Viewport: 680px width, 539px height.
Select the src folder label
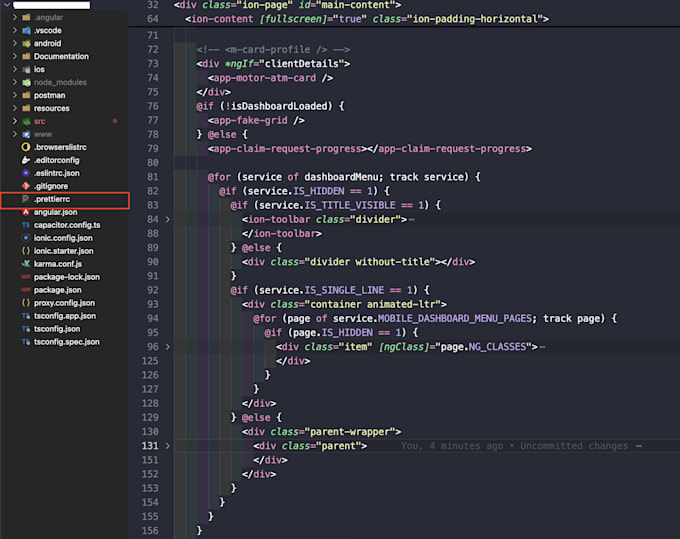[39, 121]
